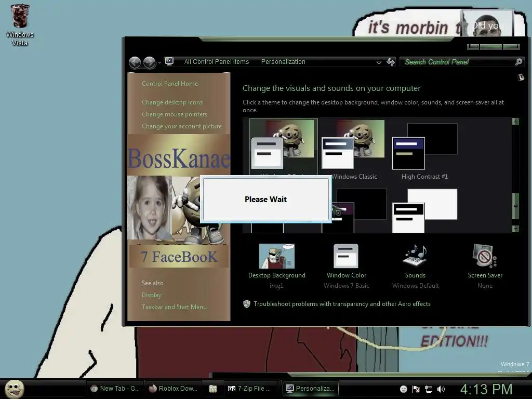This screenshot has width=532, height=399.
Task: Select the Windows 7 Basic theme thumbnail
Action: coord(283,147)
